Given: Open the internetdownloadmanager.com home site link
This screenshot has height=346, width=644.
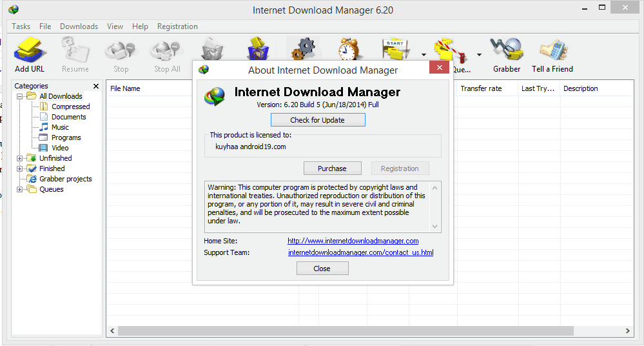Looking at the screenshot, I should click(x=353, y=241).
